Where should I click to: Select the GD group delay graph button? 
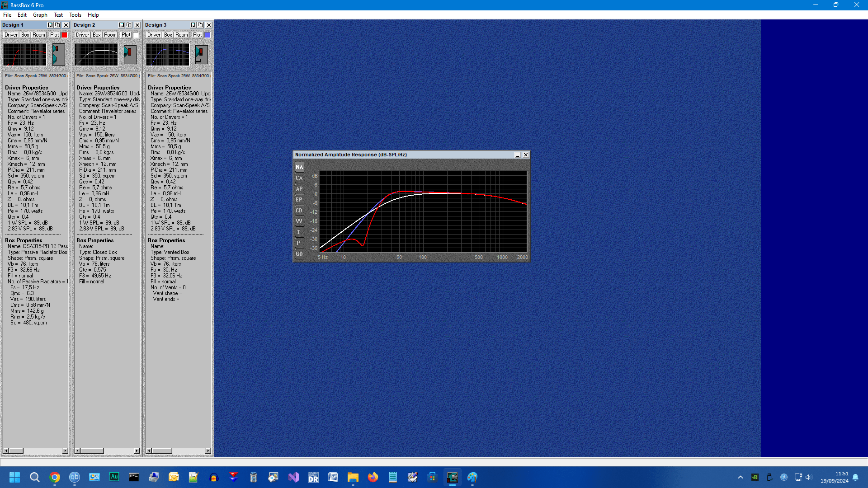click(x=299, y=253)
